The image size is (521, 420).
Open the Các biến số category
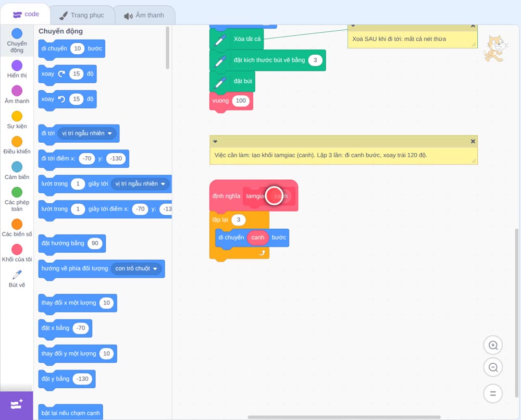[x=17, y=228]
